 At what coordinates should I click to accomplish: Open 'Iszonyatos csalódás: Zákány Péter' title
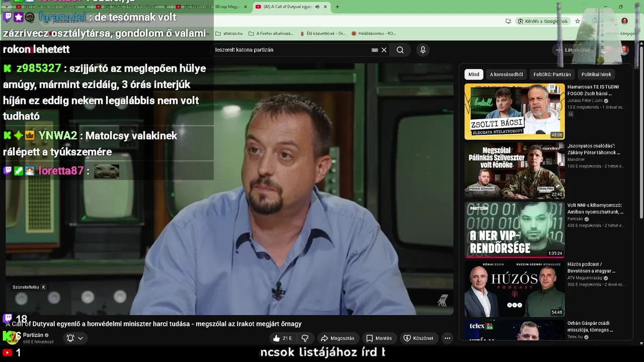pos(594,149)
